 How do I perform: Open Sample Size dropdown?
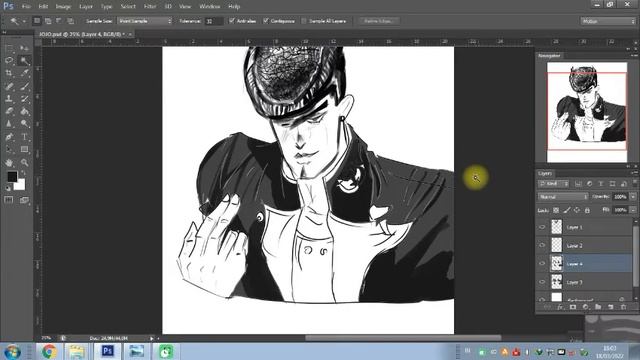[x=144, y=21]
